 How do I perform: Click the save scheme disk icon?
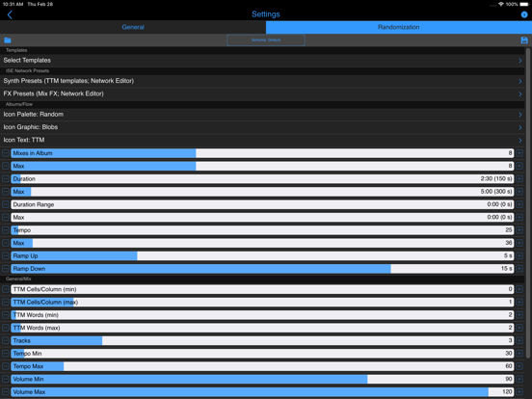[x=524, y=40]
